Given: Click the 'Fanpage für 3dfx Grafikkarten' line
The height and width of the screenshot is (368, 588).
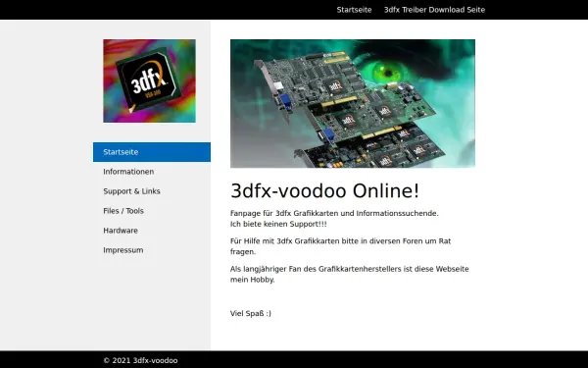Looking at the screenshot, I should [x=334, y=213].
